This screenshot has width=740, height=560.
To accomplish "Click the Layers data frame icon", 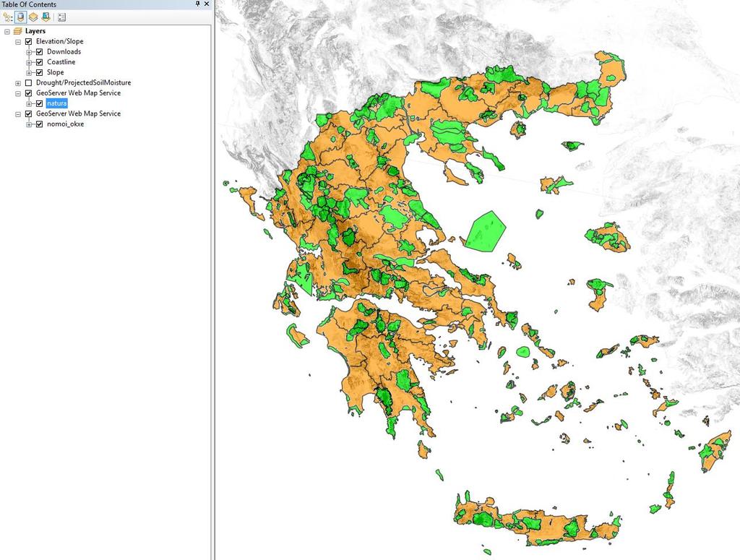I will [x=17, y=31].
